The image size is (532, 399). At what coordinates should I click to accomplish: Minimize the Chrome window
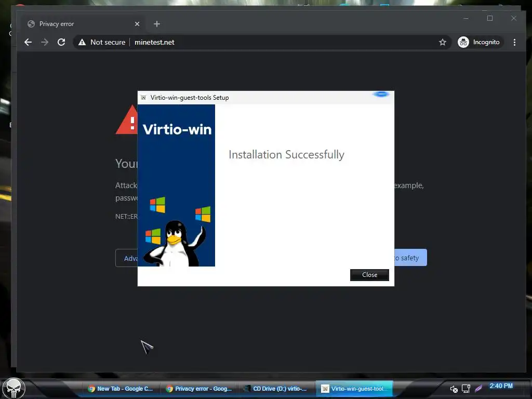point(466,18)
